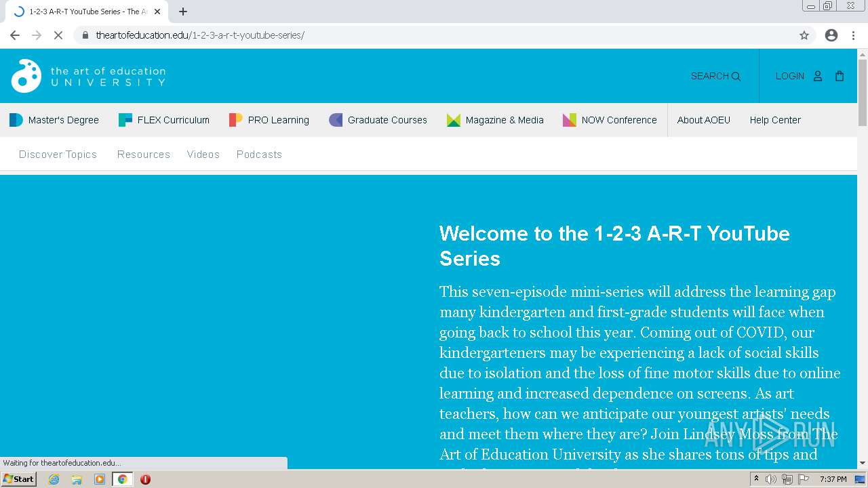Screen dimensions: 868x488
Task: Click the Art of Education University logo
Action: coord(88,76)
